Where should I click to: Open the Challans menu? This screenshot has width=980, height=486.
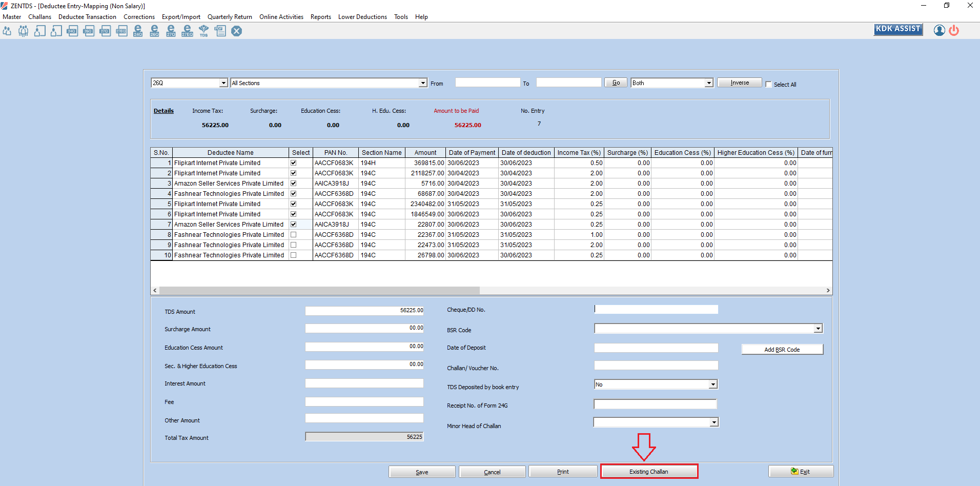[39, 17]
